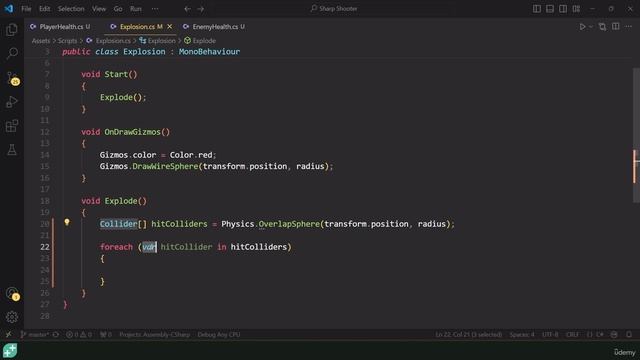Viewport: 640px width, 360px height.
Task: Toggle the bottom panel layout icon
Action: [550, 9]
